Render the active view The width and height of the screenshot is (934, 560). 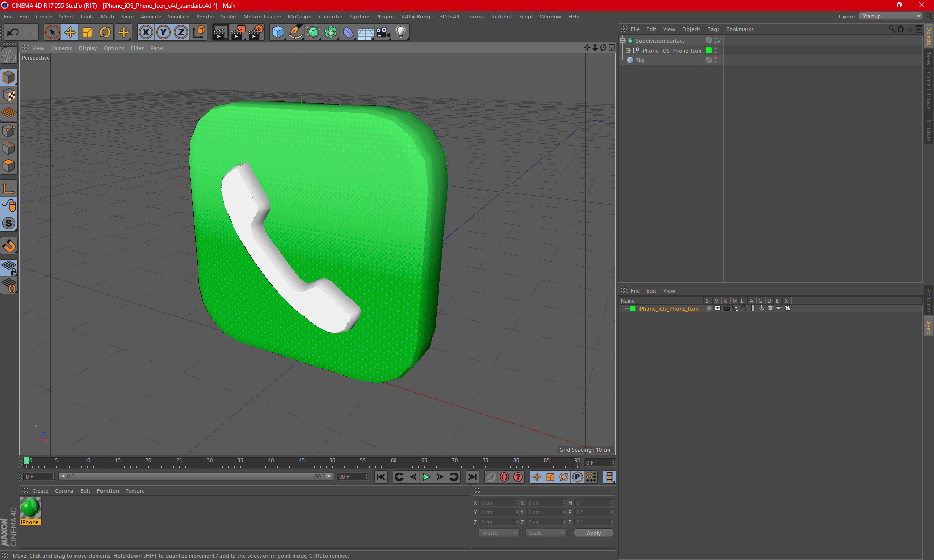(x=220, y=33)
